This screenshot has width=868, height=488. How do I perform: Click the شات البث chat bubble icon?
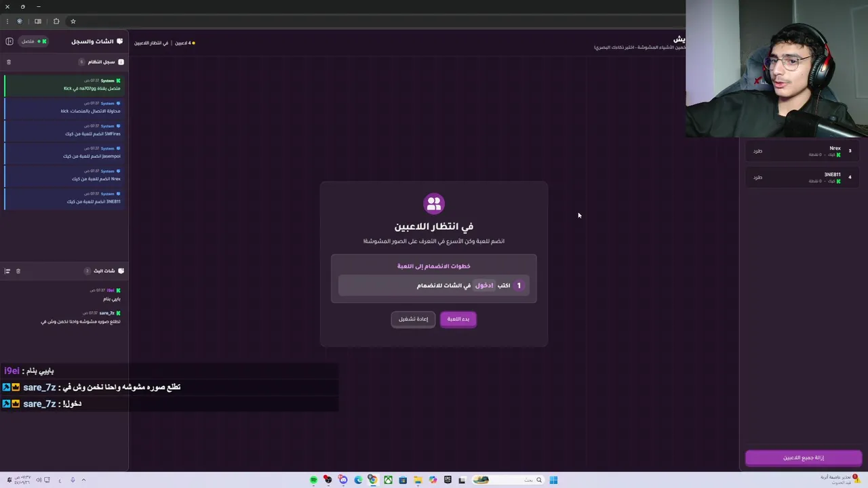tap(121, 271)
